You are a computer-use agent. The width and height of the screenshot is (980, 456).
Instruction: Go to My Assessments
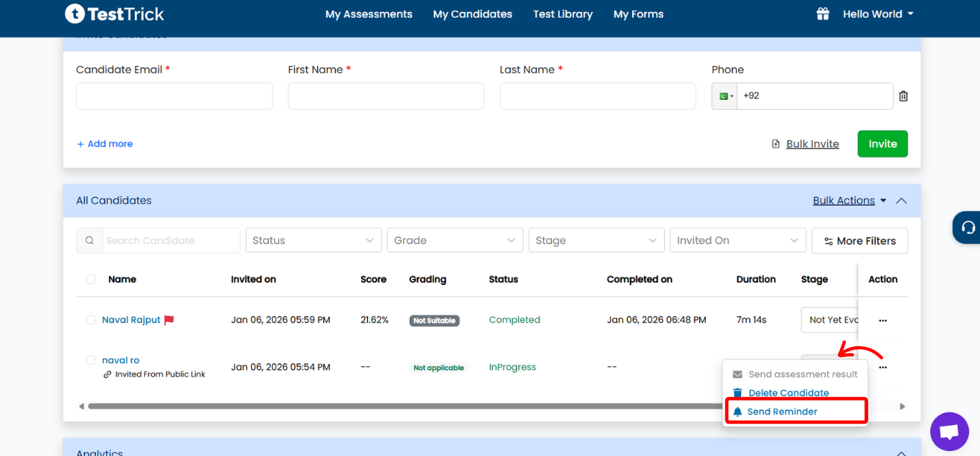[x=369, y=14]
